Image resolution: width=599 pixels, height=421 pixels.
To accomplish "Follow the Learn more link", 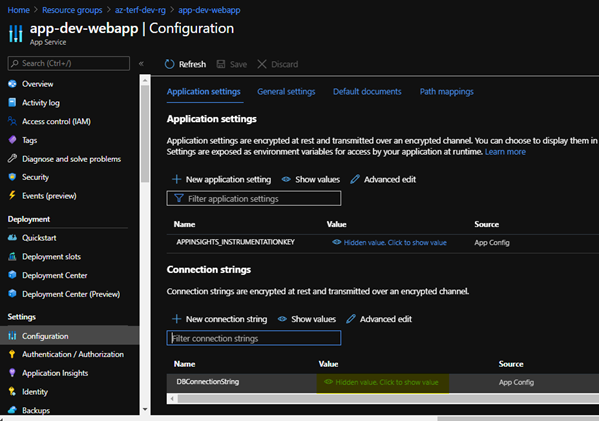I will [505, 152].
